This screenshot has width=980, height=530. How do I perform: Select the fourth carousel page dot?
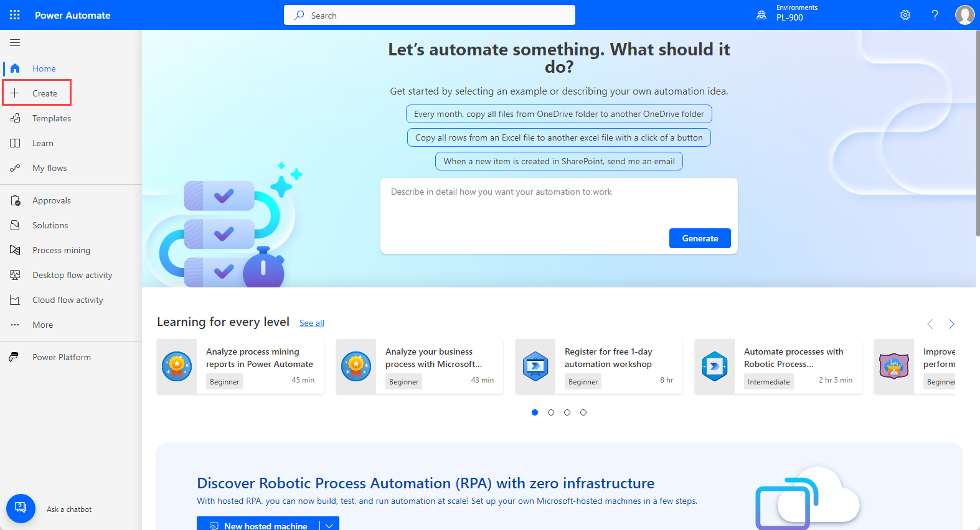tap(583, 412)
